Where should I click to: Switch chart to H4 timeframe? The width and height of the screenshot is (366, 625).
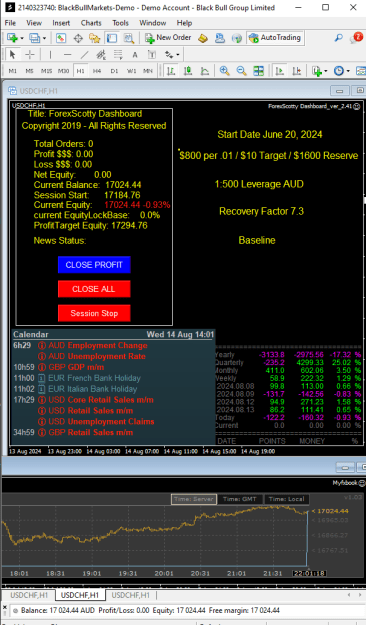(97, 71)
